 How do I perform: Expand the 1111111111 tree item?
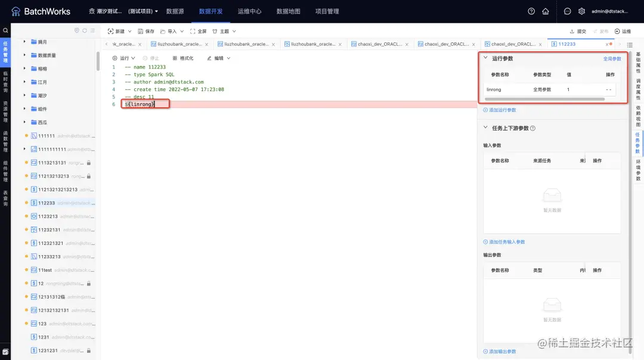point(24,149)
